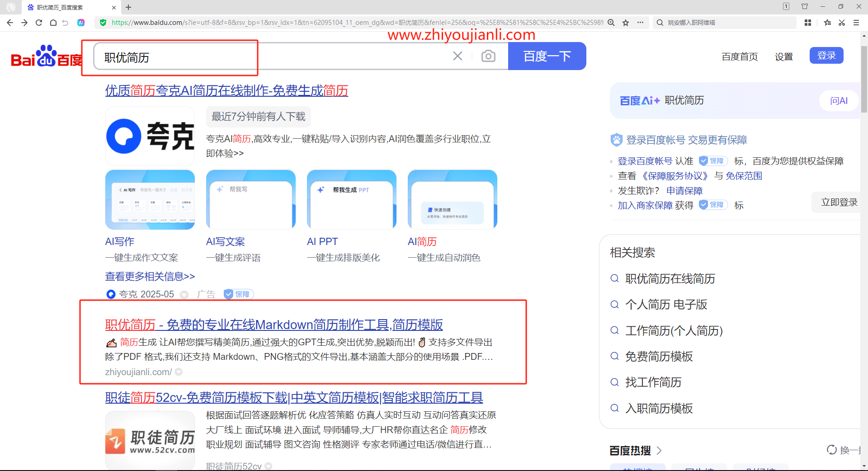Click the skin/shirt icon in title bar
The image size is (868, 471).
click(x=805, y=6)
